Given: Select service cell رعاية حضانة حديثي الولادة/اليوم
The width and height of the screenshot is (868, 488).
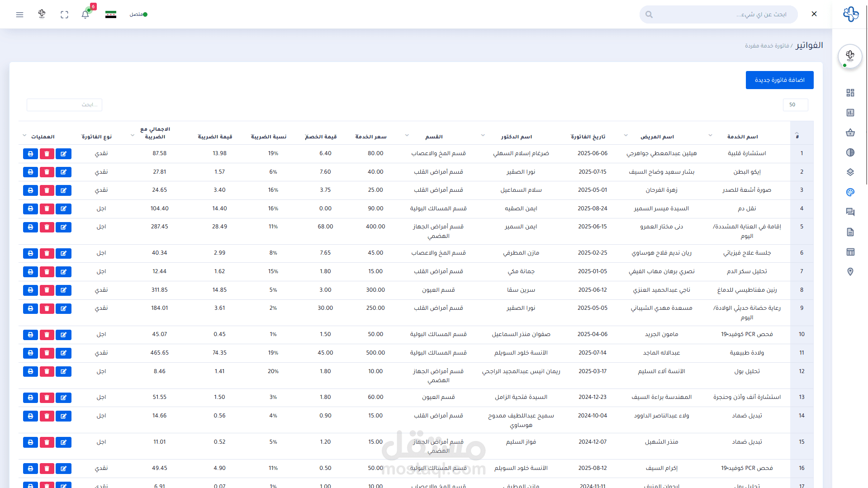Looking at the screenshot, I should click(x=747, y=313).
